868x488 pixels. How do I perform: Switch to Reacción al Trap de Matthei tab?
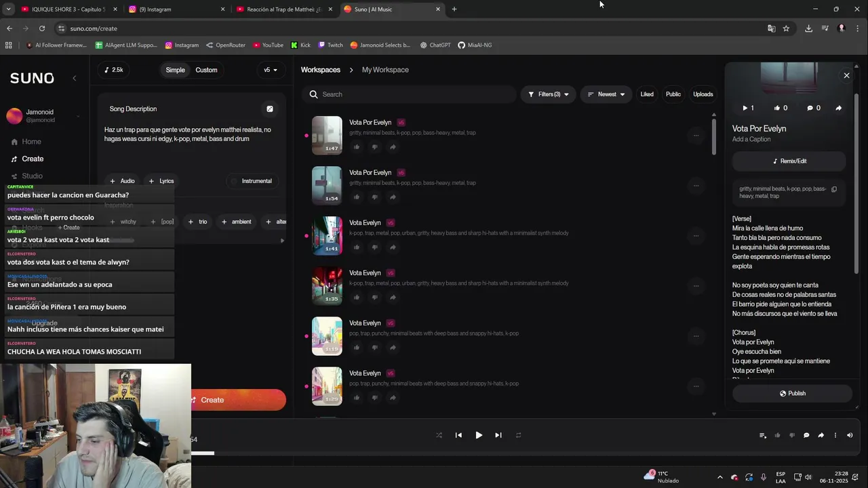[283, 9]
